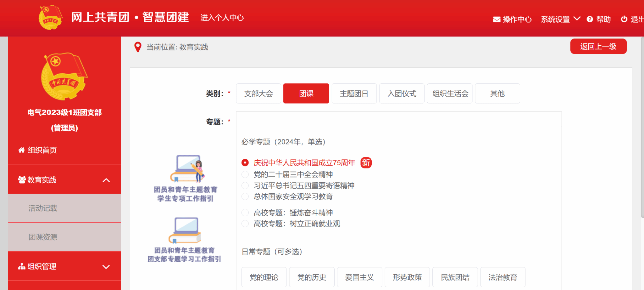The width and height of the screenshot is (644, 290).
Task: Collapse the 教育实践 sidebar section
Action: click(x=106, y=180)
